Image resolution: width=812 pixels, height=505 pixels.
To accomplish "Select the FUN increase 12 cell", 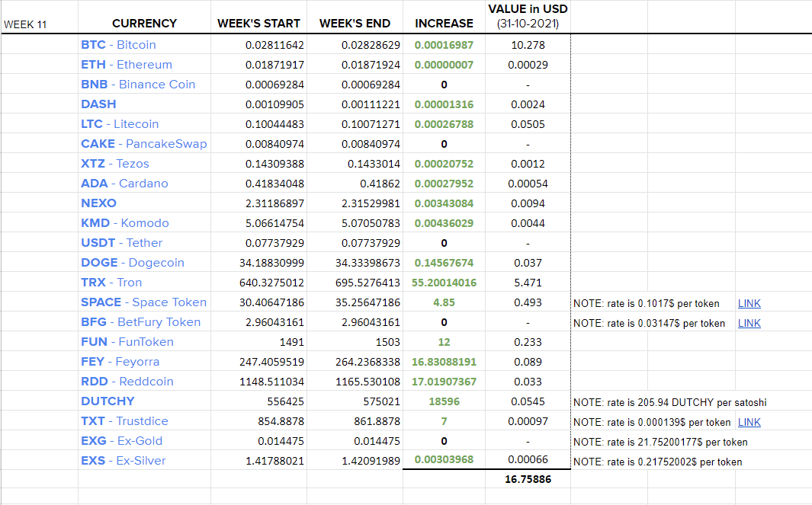I will (444, 342).
